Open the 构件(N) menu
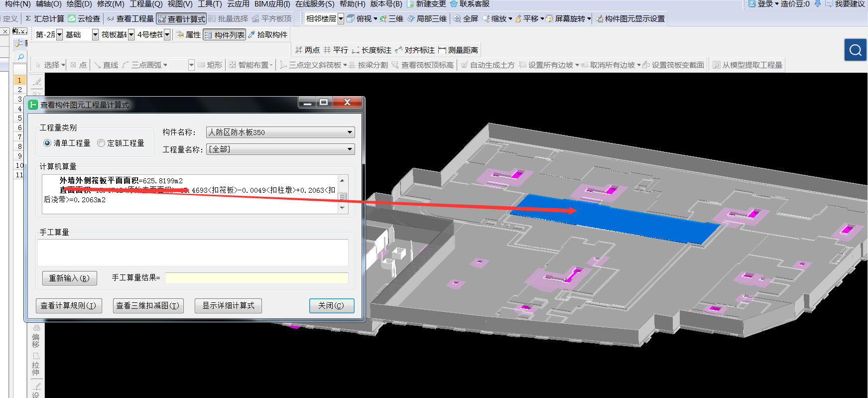Viewport: 868px width, 398px height. 18,4
